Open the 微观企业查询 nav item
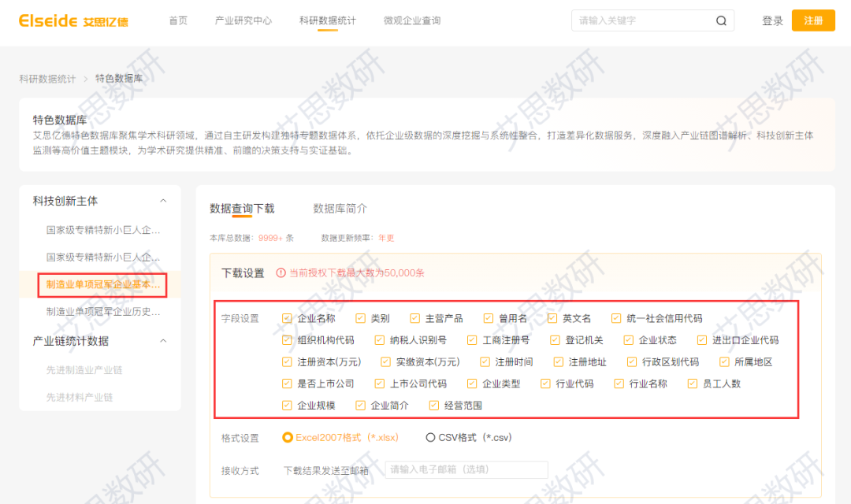 pos(412,20)
